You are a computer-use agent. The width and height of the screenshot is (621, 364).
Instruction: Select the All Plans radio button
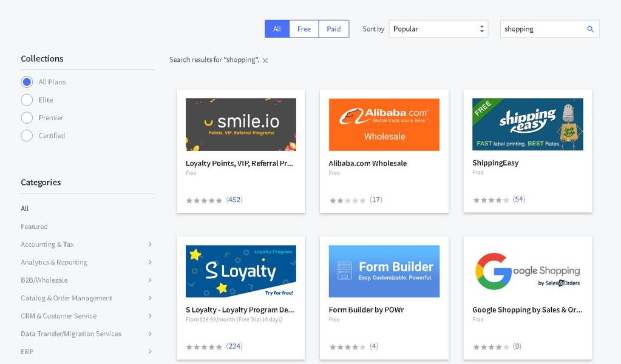click(27, 82)
